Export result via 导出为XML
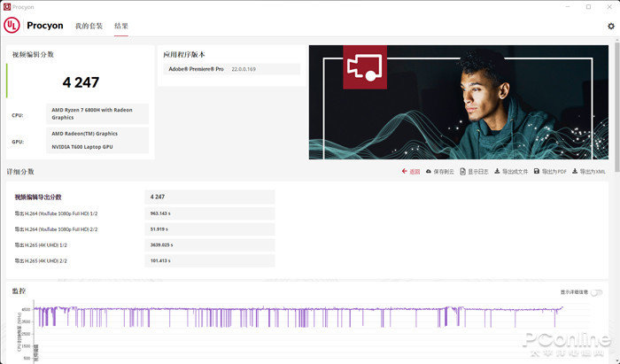 coord(589,172)
